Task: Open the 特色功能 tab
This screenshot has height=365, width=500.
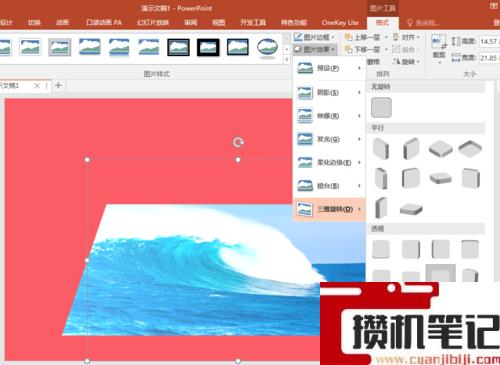Action: click(x=294, y=23)
